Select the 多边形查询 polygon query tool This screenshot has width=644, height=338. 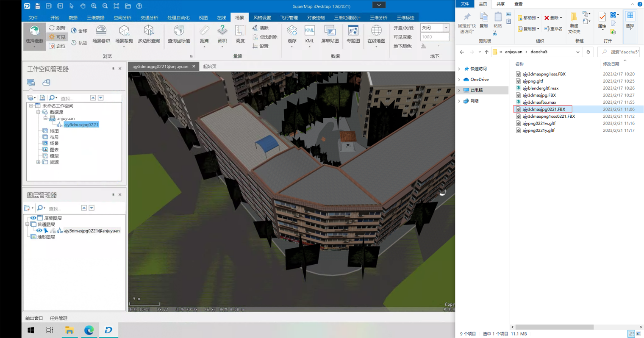pyautogui.click(x=149, y=34)
